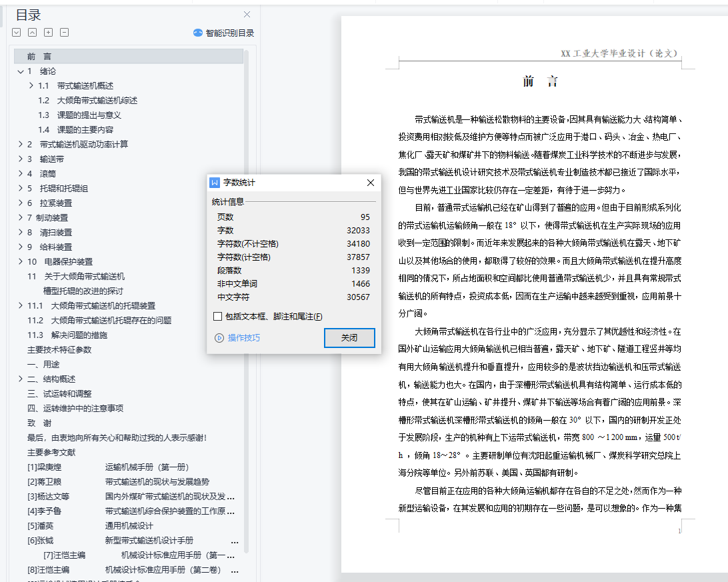Enable 包括文本框、脚注和尾注 checkbox
The width and height of the screenshot is (728, 582).
(217, 317)
